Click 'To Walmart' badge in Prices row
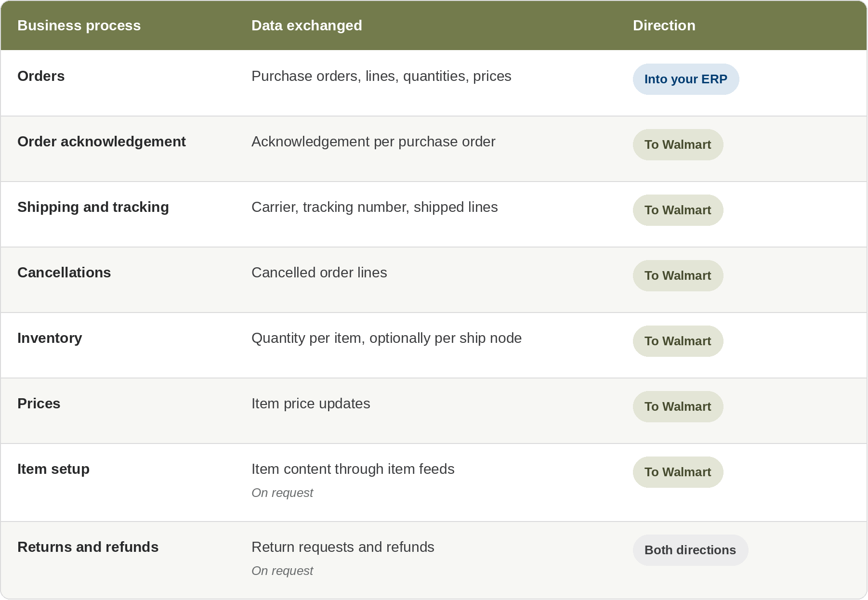This screenshot has width=868, height=600. coord(678,406)
